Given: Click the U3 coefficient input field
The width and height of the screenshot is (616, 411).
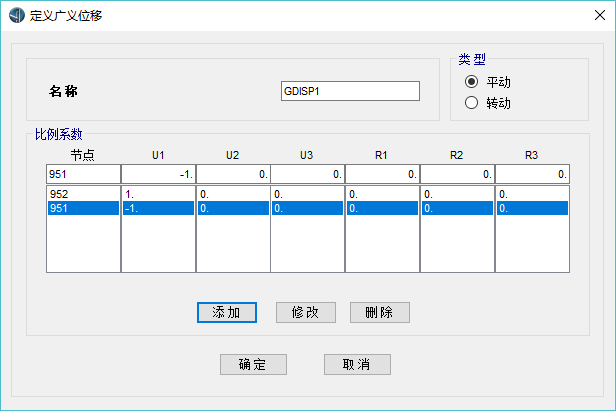Looking at the screenshot, I should click(308, 174).
